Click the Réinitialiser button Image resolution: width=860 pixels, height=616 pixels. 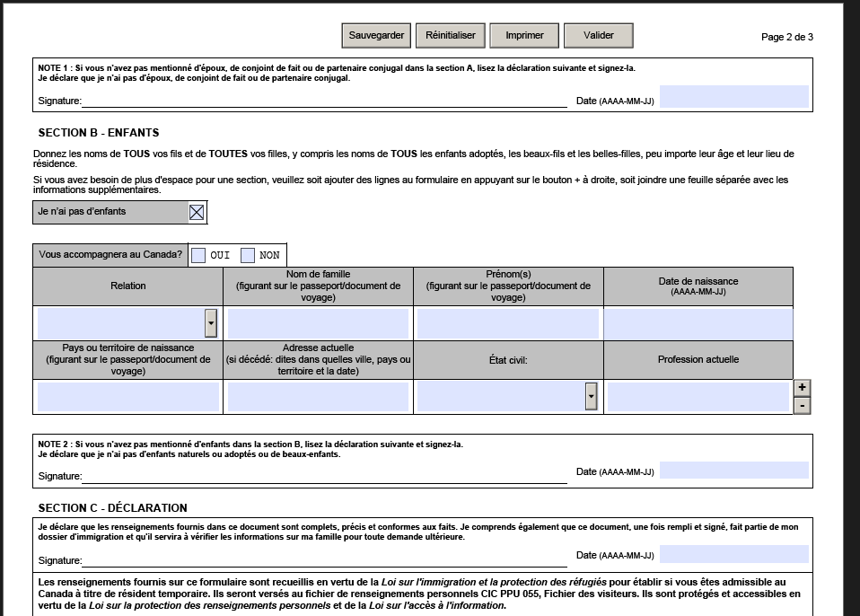tap(451, 36)
